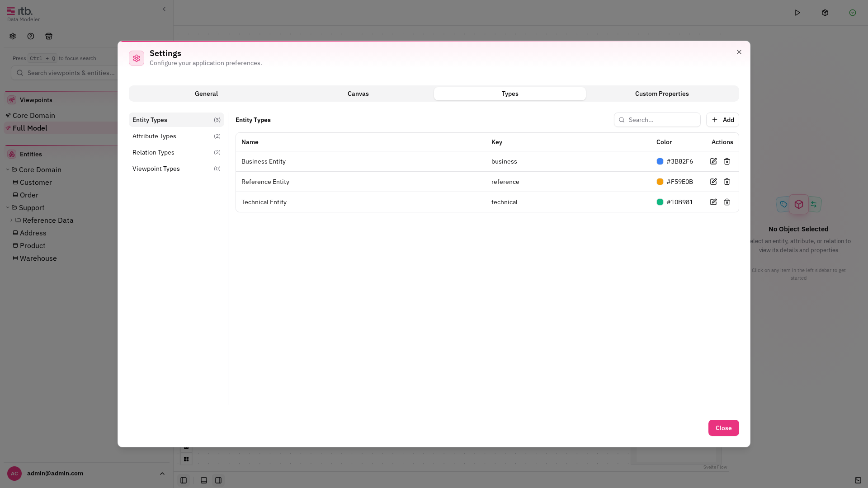Image resolution: width=868 pixels, height=488 pixels.
Task: Focus the entity types Search field
Action: click(x=657, y=120)
